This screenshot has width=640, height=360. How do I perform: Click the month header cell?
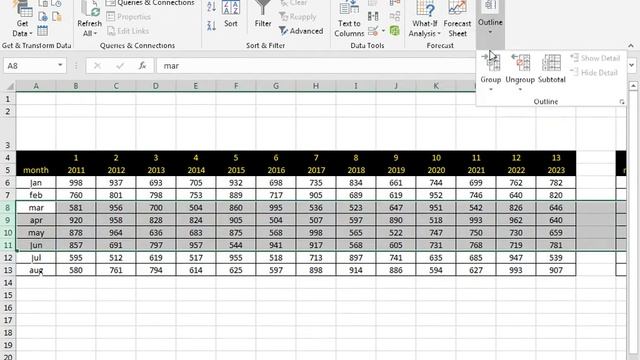pyautogui.click(x=36, y=170)
